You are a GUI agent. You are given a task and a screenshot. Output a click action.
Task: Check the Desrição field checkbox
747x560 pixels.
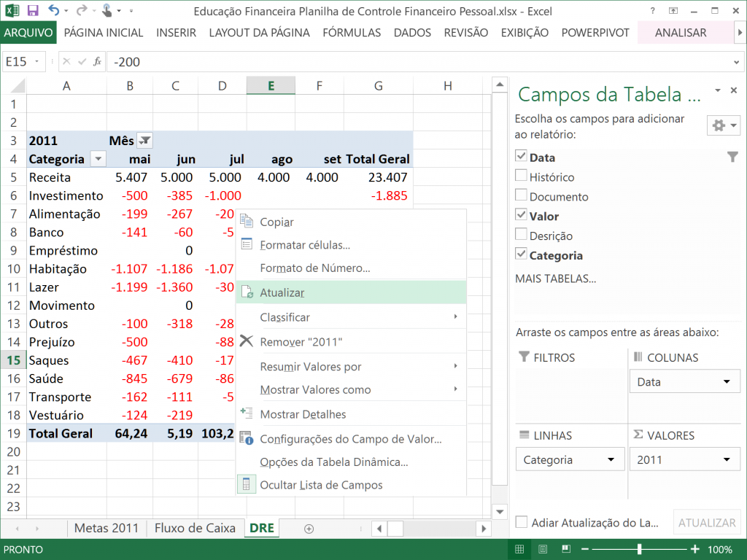click(521, 234)
